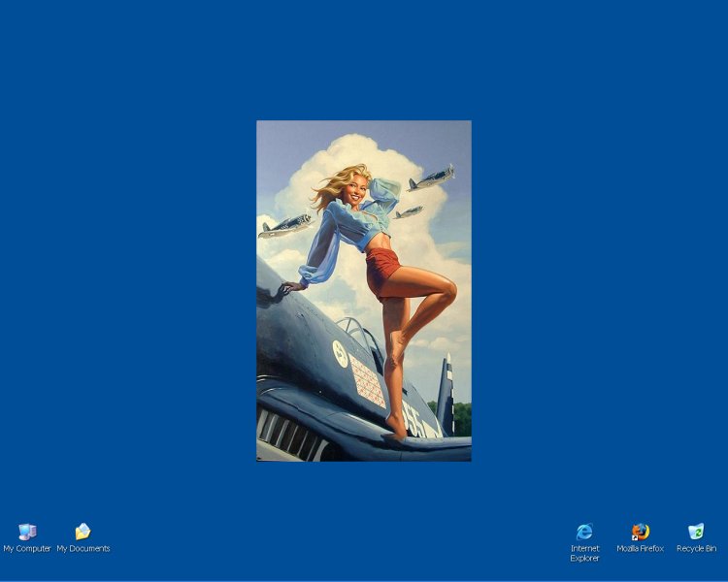The width and height of the screenshot is (728, 582).
Task: Click the "Recycle Bin" label text
Action: [x=696, y=549]
